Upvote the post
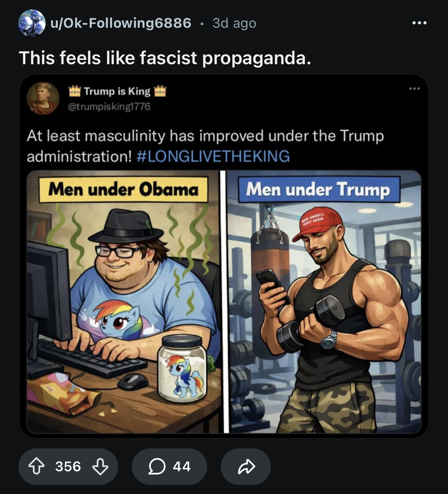Image resolution: width=448 pixels, height=494 pixels. point(36,466)
